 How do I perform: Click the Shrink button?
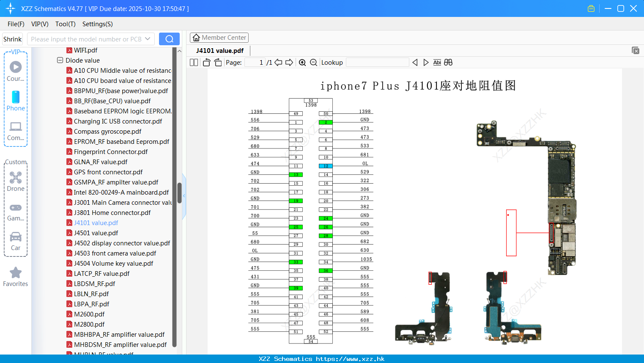pos(12,39)
